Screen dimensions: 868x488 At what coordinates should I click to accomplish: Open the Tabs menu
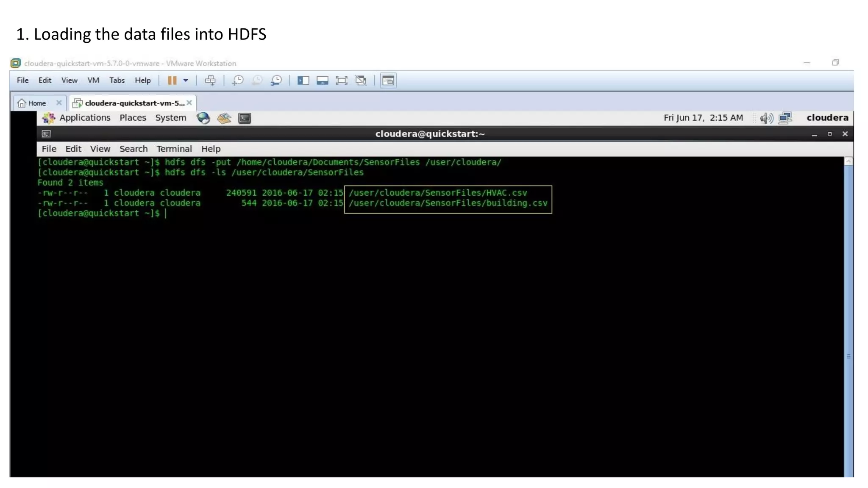click(x=117, y=80)
